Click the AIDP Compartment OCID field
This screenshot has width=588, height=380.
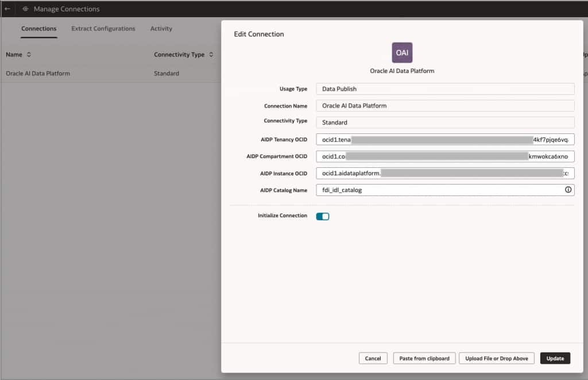coord(445,156)
